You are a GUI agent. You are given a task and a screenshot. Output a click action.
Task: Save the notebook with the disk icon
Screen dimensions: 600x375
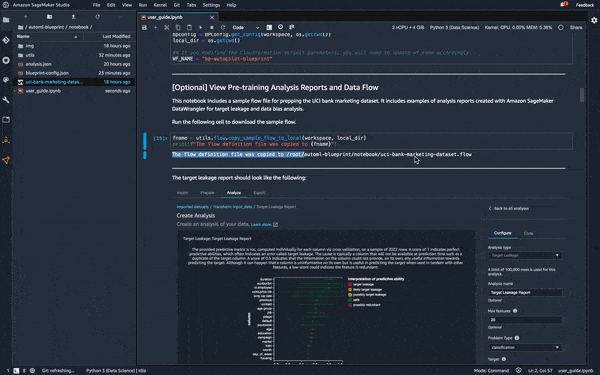point(144,28)
